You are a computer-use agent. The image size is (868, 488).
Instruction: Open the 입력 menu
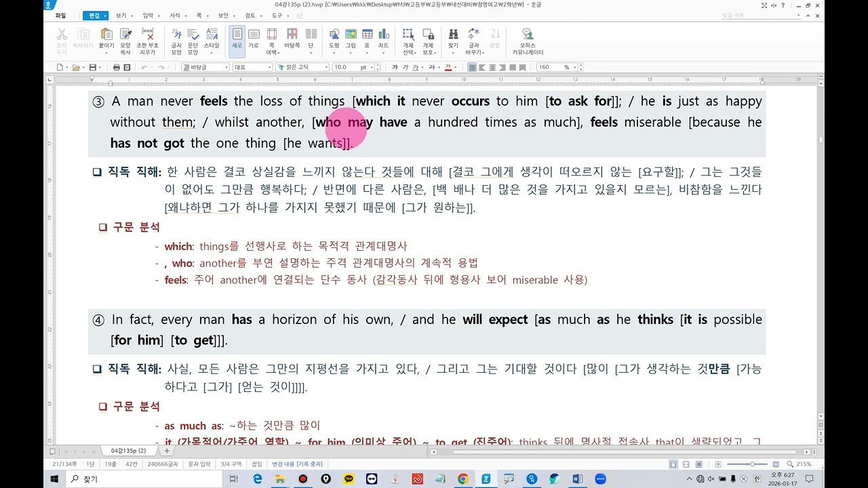[x=148, y=15]
